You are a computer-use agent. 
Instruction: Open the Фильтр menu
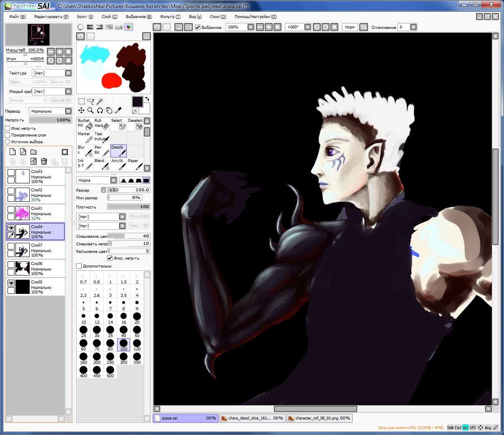coord(170,17)
